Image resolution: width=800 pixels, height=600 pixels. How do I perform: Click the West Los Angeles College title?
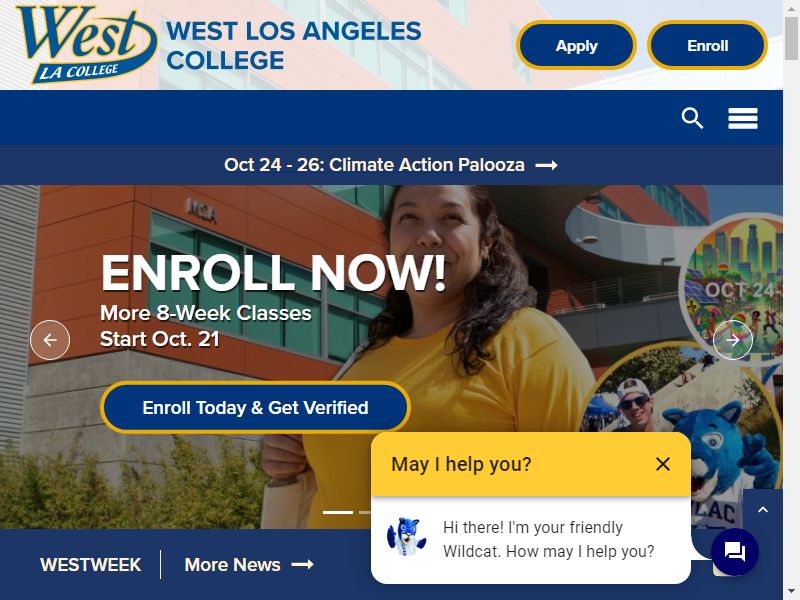pos(294,45)
